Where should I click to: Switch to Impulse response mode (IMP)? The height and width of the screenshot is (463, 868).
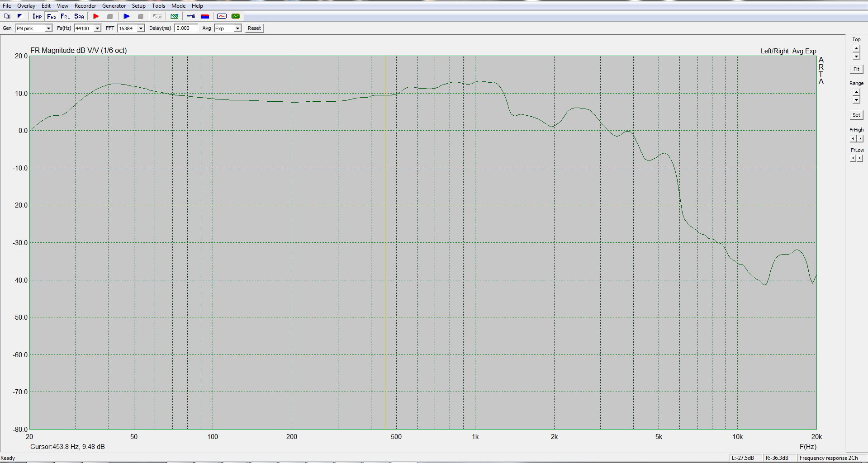pos(37,16)
